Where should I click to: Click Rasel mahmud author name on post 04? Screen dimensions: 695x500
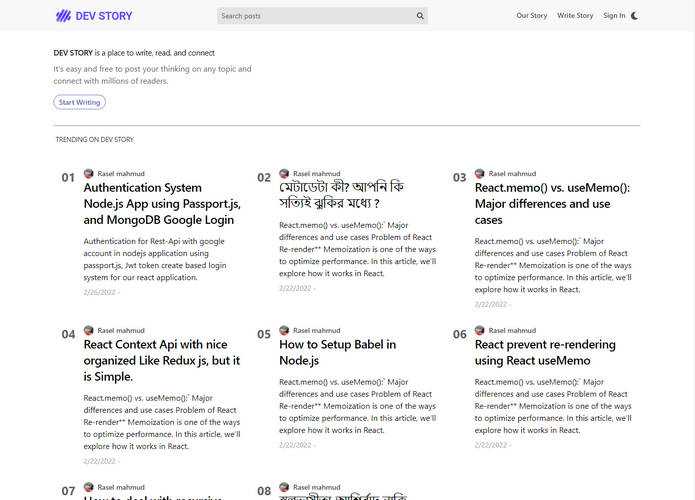(x=121, y=331)
